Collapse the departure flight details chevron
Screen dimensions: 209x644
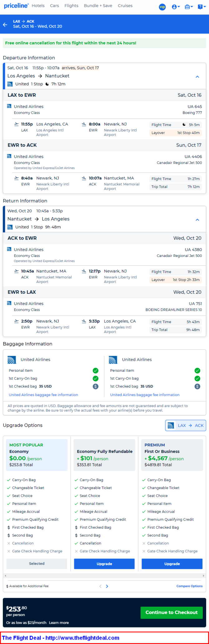197,77
